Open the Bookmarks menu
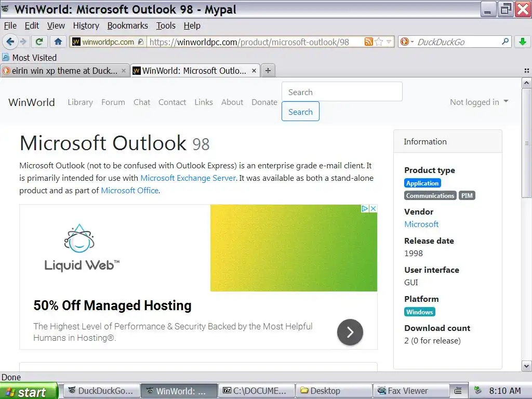The height and width of the screenshot is (399, 532). [x=128, y=26]
